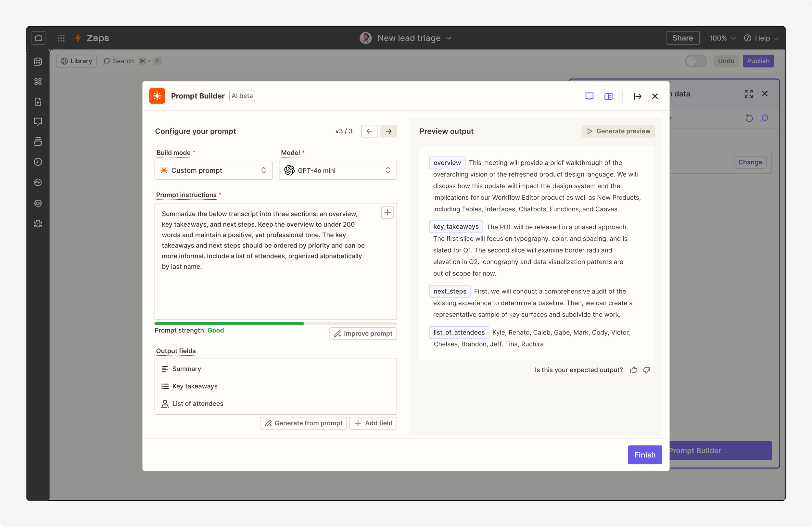Open the apps grid icon
The width and height of the screenshot is (812, 527).
pos(61,38)
